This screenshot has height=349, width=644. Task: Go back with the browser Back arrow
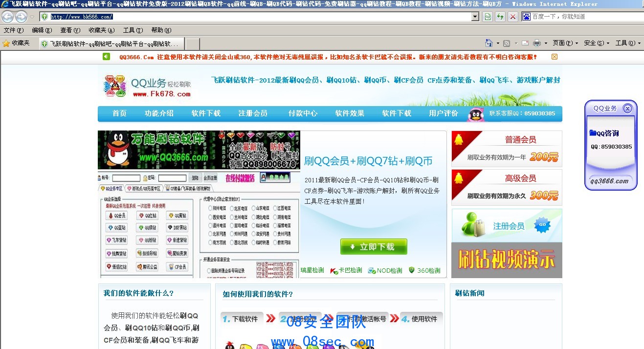click(7, 17)
